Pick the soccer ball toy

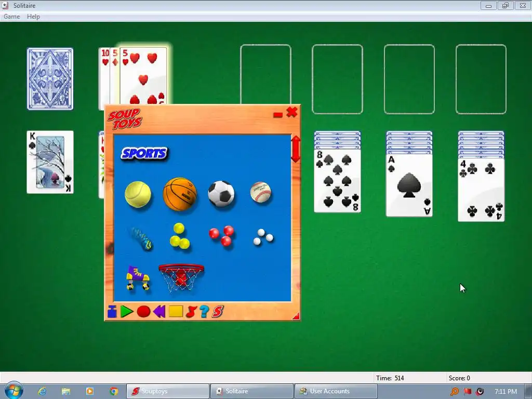tap(221, 194)
